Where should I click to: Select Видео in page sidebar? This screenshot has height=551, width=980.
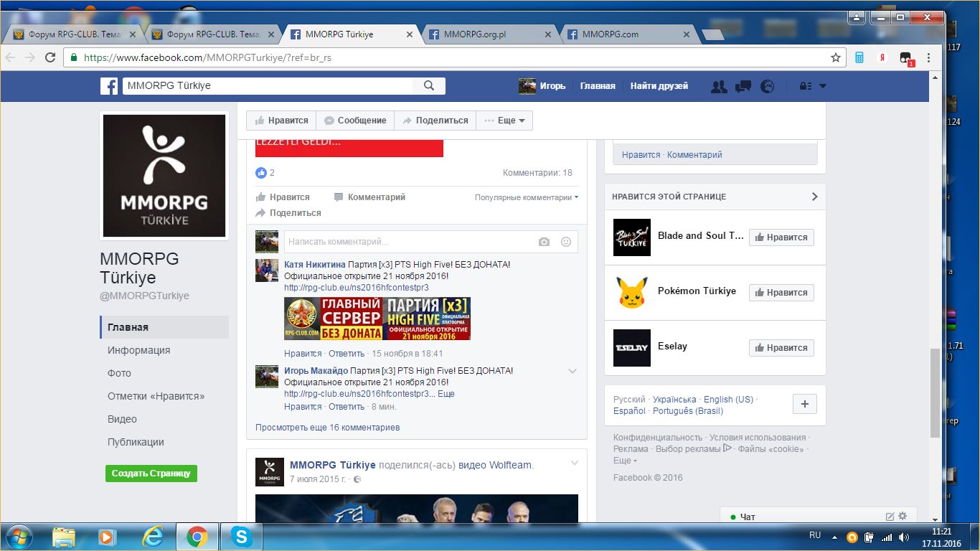(122, 419)
